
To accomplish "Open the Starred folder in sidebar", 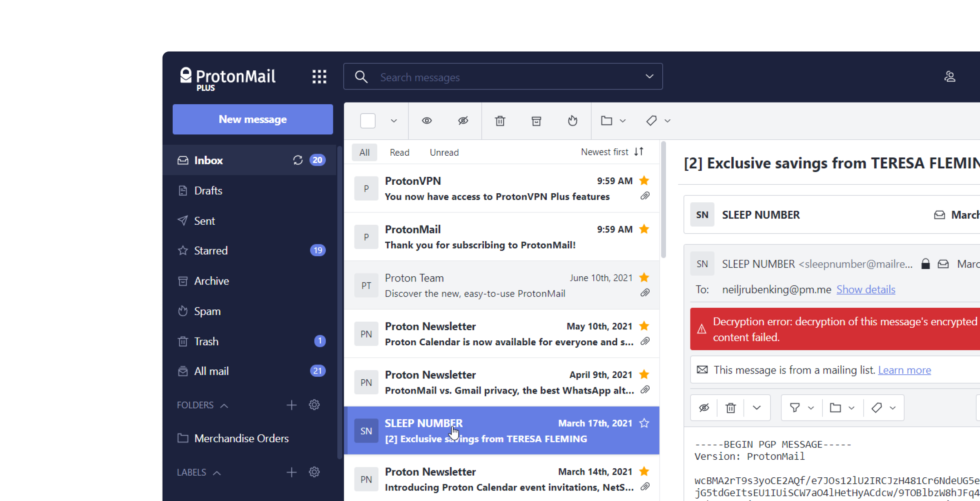I will pos(211,250).
